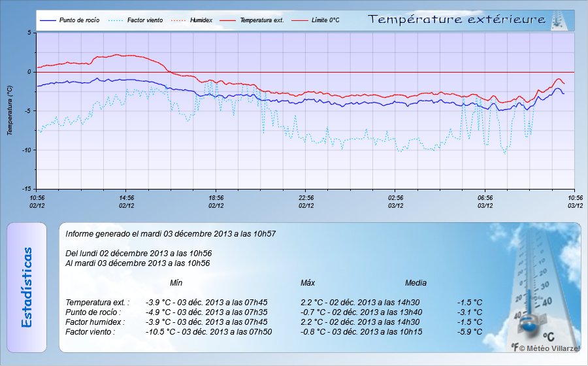Screen dimensions: 588x366
Task: Toggle the Factor viento legend label
Action: [145, 20]
